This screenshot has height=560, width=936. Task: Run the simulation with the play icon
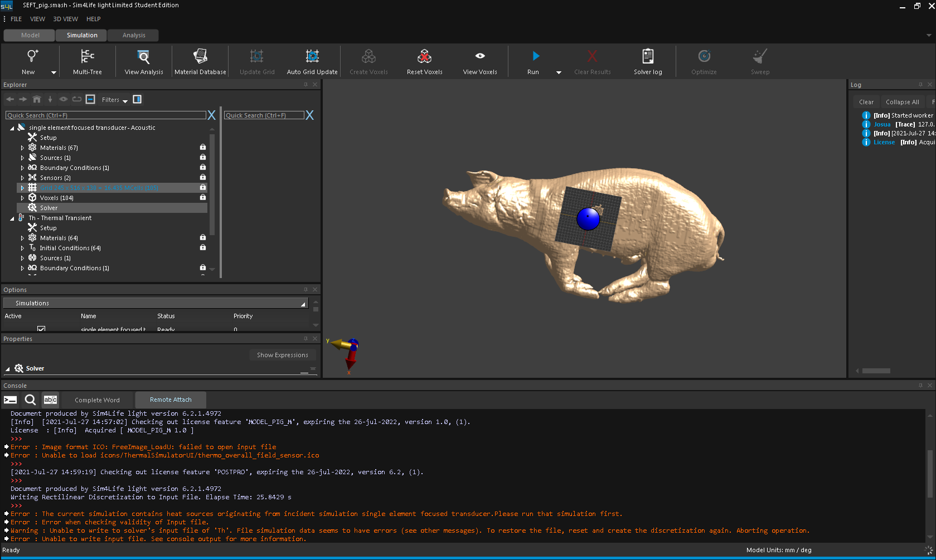click(x=535, y=56)
